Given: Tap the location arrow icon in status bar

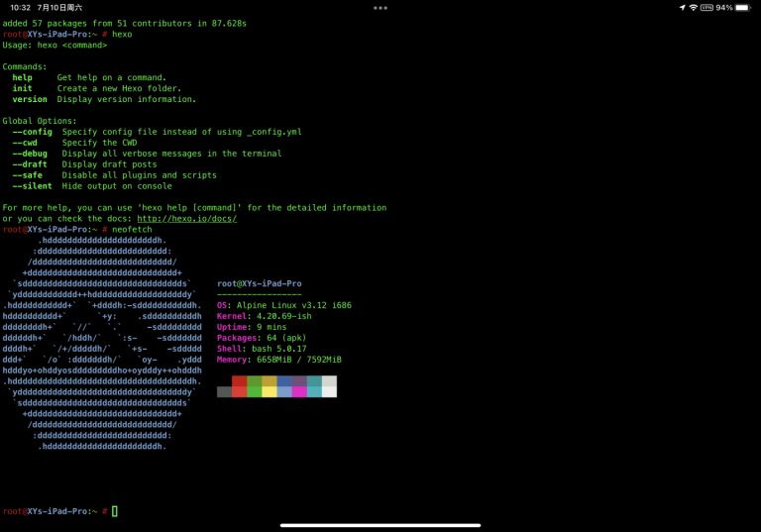Looking at the screenshot, I should click(683, 7).
